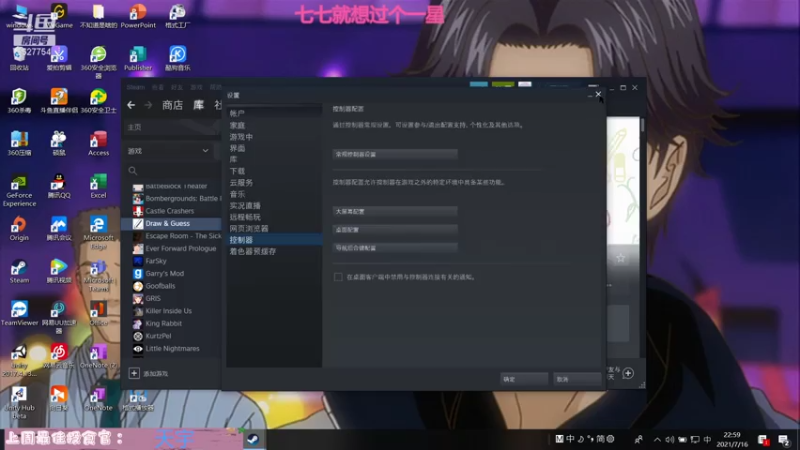
Task: Close the settings dialog
Action: pyautogui.click(x=598, y=94)
